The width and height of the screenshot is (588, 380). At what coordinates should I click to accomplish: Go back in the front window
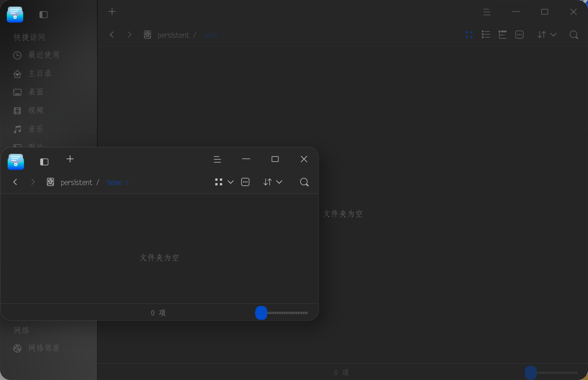(15, 182)
